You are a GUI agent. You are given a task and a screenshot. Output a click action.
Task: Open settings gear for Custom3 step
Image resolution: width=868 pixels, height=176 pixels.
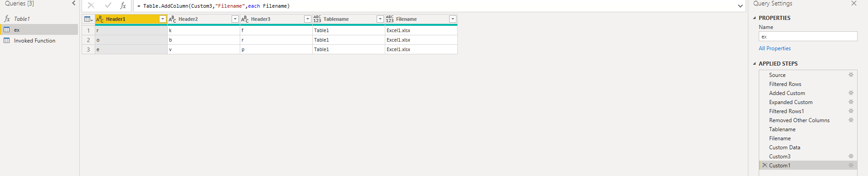click(851, 156)
